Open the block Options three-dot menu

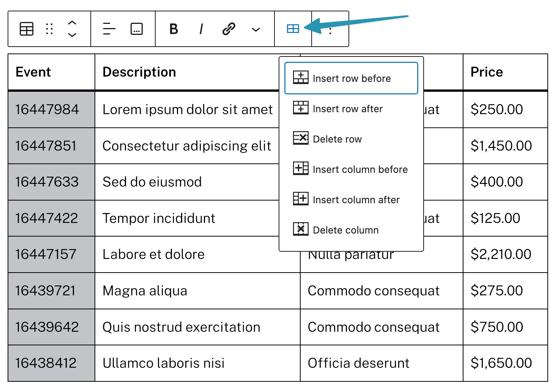click(x=331, y=29)
